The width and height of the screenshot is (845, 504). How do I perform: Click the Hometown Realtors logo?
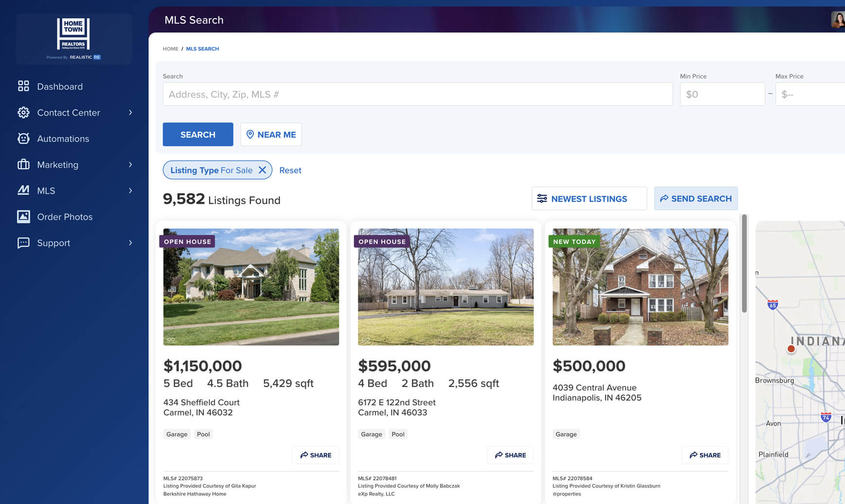(x=73, y=34)
